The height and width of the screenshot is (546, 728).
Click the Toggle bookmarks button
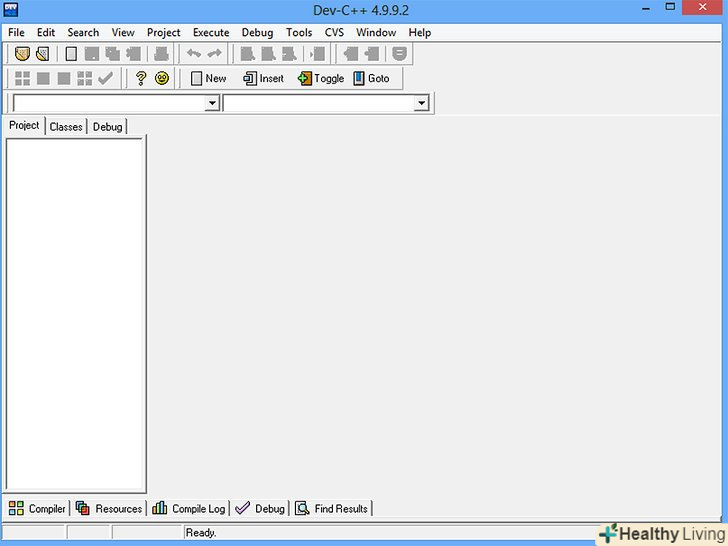pos(321,78)
